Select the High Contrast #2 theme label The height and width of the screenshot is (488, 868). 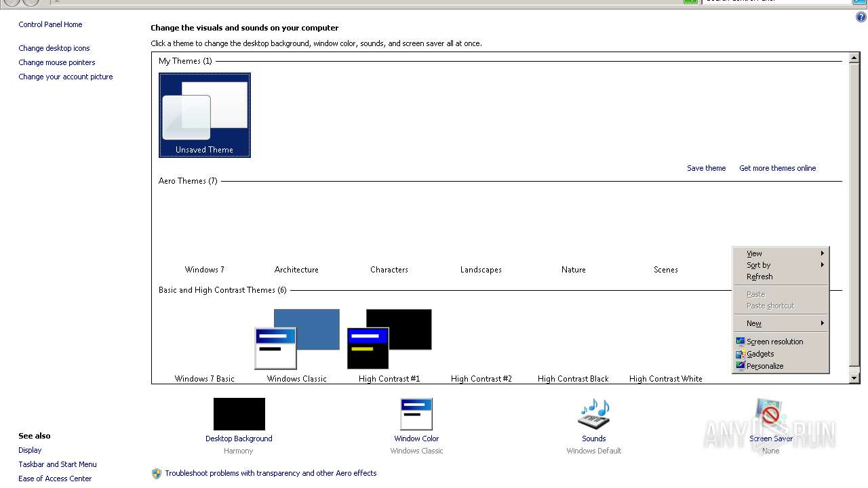481,379
